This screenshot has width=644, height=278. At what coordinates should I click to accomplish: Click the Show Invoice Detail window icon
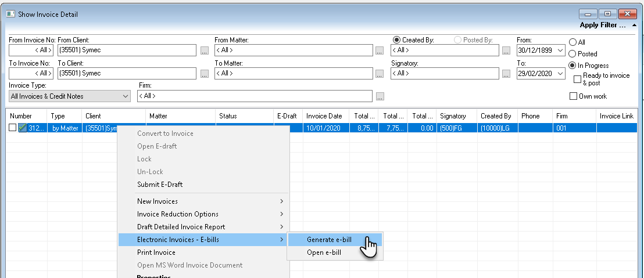click(x=10, y=15)
